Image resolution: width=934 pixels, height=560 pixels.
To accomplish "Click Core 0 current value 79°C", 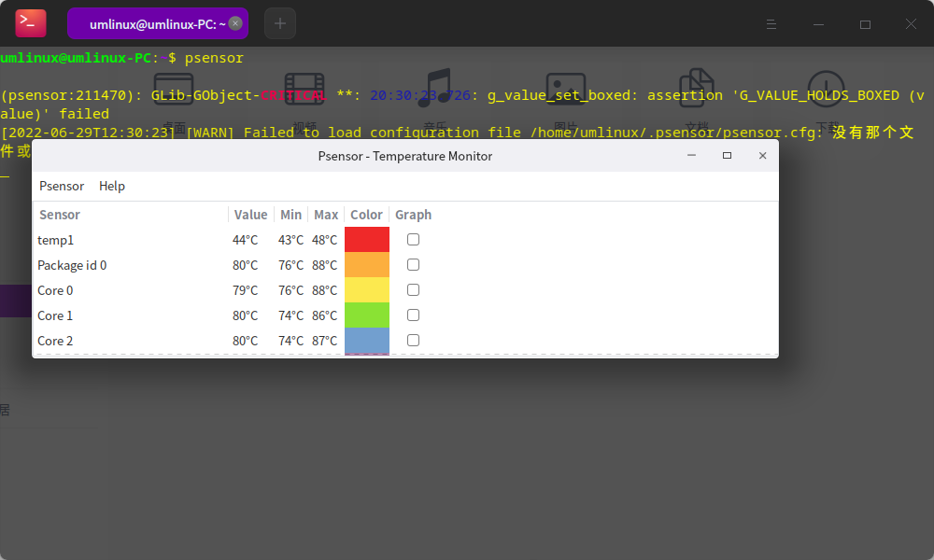I will [x=246, y=290].
